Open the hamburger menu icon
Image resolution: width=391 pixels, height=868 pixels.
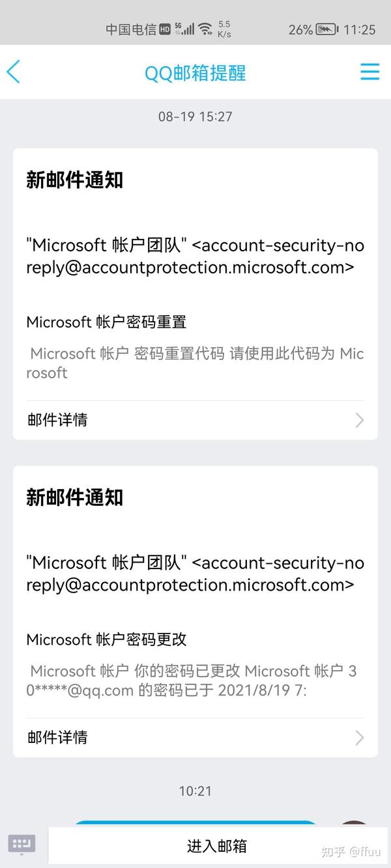[369, 72]
